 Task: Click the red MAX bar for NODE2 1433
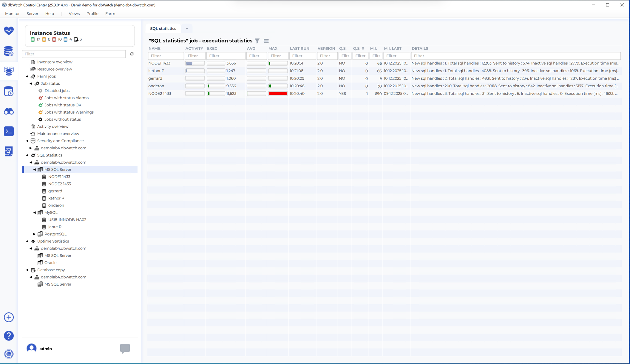(x=278, y=94)
